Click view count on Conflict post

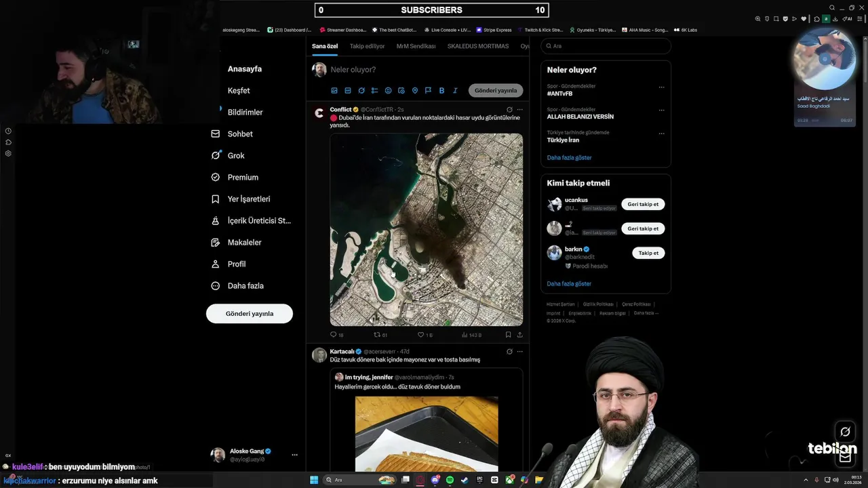click(x=471, y=335)
